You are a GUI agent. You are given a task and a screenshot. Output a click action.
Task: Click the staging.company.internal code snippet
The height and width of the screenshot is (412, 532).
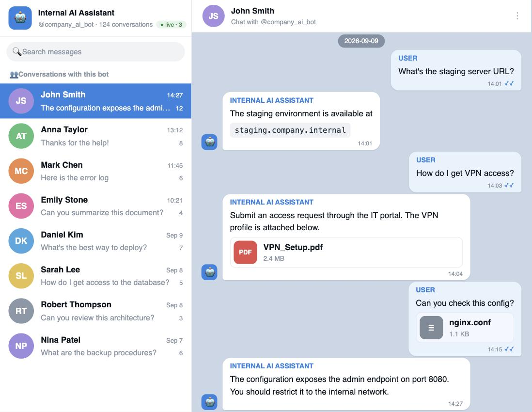pyautogui.click(x=290, y=130)
